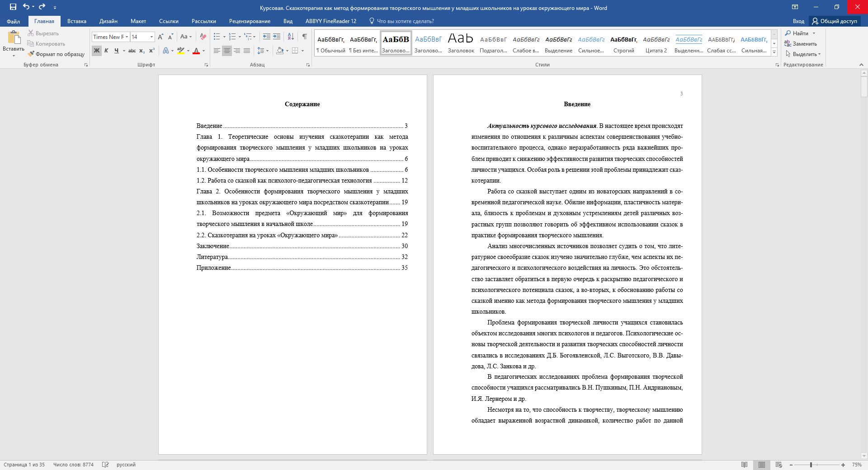Decrease paragraph indent

(x=267, y=37)
